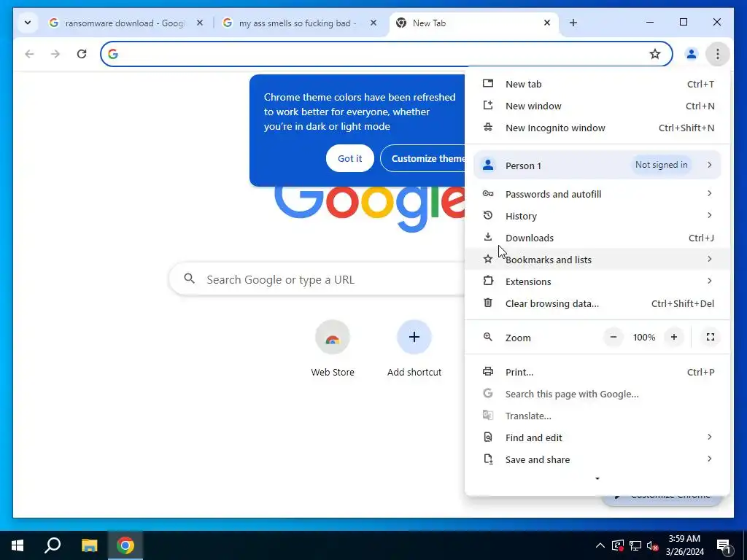Select New window menu entry
747x560 pixels.
click(597, 106)
